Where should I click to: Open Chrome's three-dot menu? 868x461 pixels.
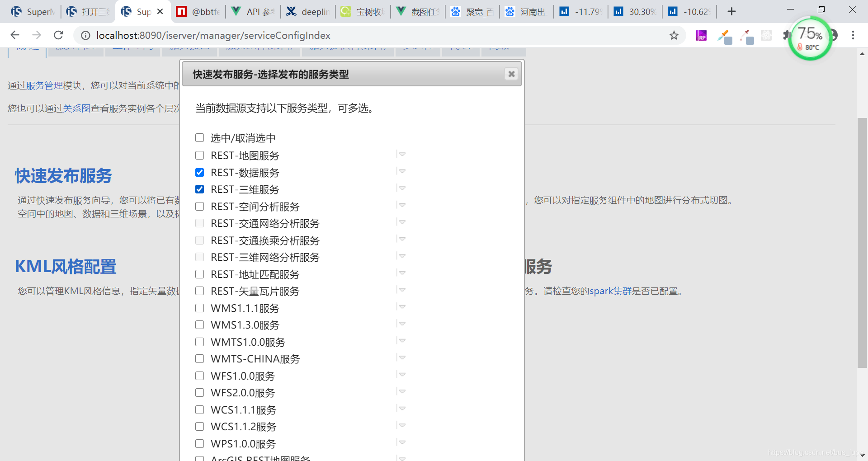pyautogui.click(x=853, y=35)
